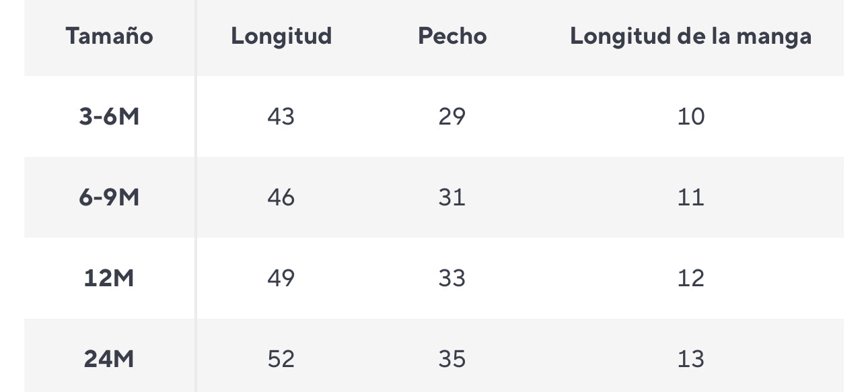This screenshot has height=392, width=868.
Task: Click chest value 33 for 12M
Action: pos(451,278)
